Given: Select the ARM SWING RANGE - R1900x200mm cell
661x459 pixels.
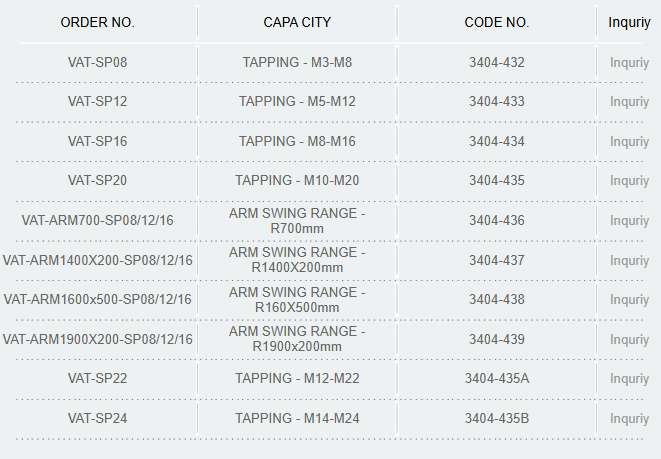Looking at the screenshot, I should point(297,339).
